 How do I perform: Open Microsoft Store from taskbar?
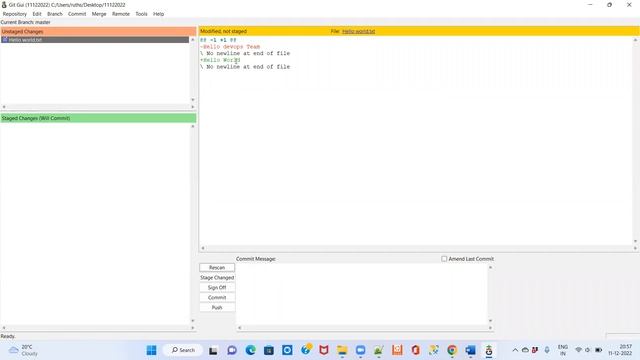click(269, 350)
